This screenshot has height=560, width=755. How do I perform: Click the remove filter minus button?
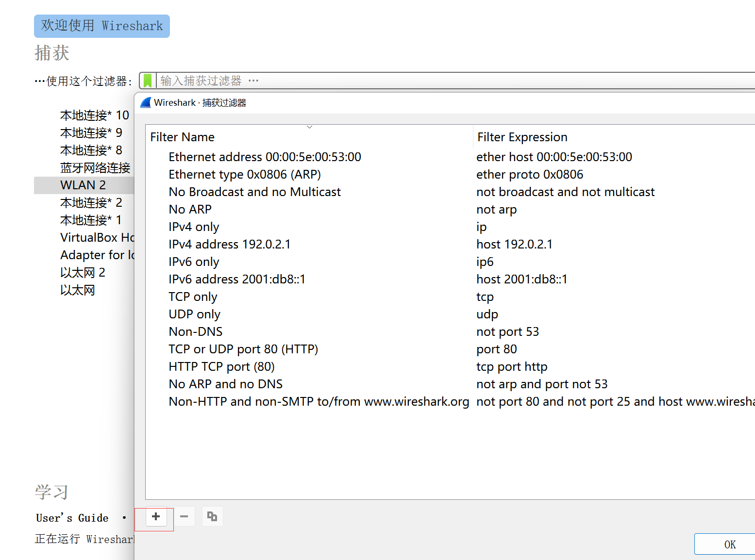pyautogui.click(x=184, y=516)
